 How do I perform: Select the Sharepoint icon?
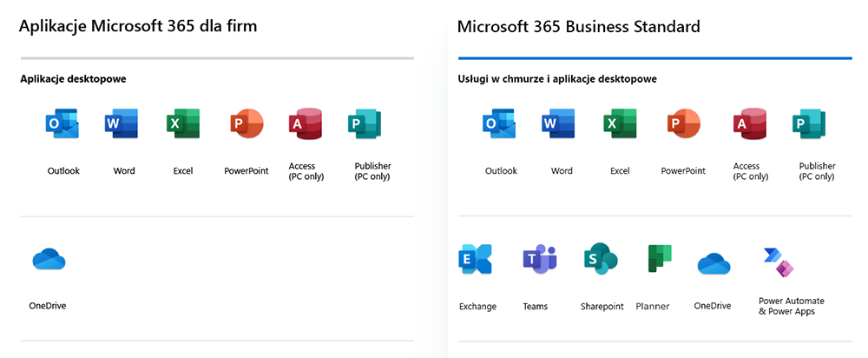point(601,259)
